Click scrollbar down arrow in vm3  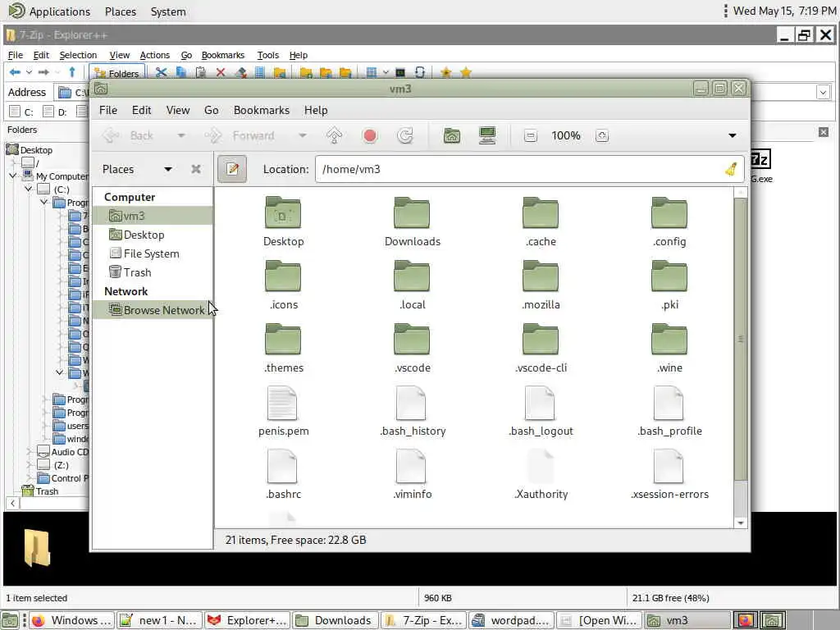tap(741, 523)
